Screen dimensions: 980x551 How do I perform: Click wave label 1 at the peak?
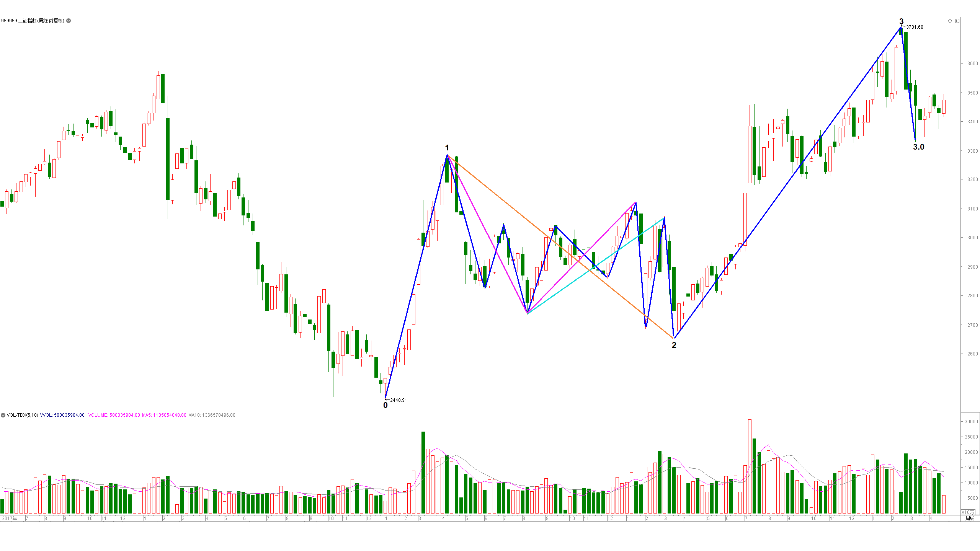(x=447, y=148)
